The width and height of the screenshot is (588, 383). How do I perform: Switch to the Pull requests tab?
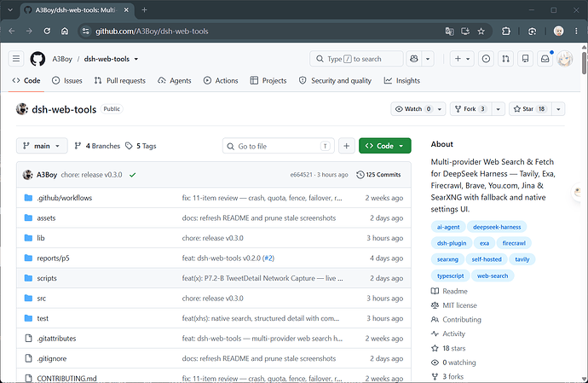119,80
